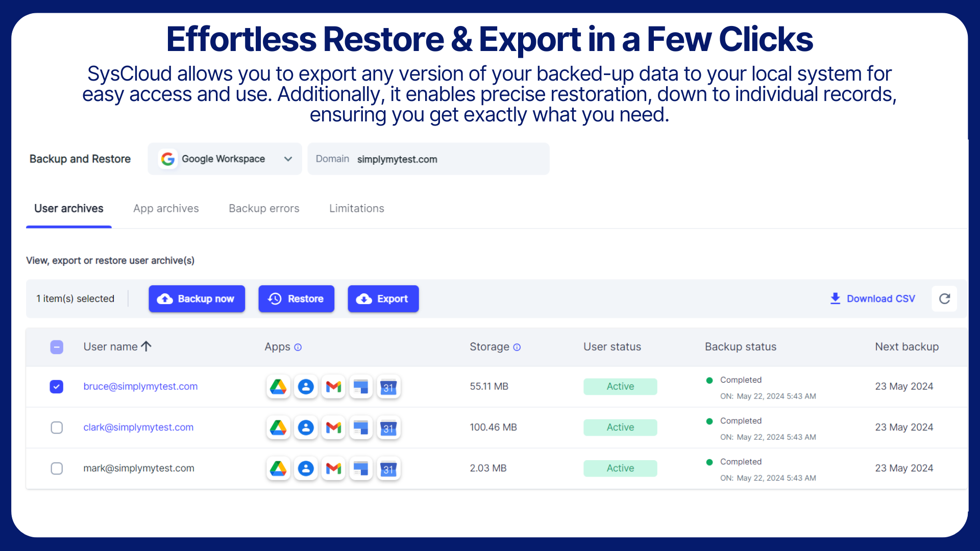Uncheck bruce@simplymytest.com's row checkbox
This screenshot has height=551, width=980.
click(57, 386)
